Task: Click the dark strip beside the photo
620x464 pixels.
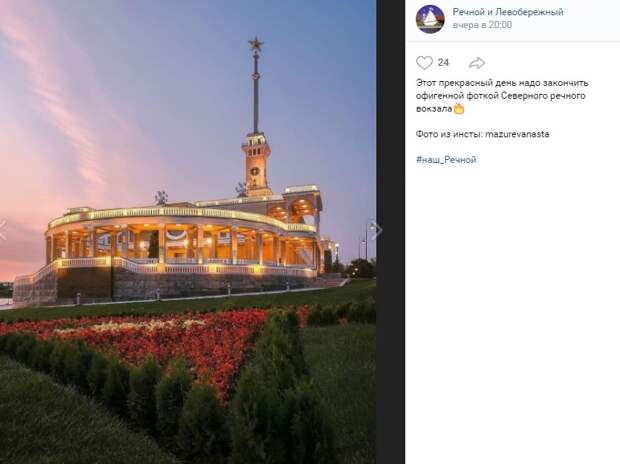Action: [390, 232]
